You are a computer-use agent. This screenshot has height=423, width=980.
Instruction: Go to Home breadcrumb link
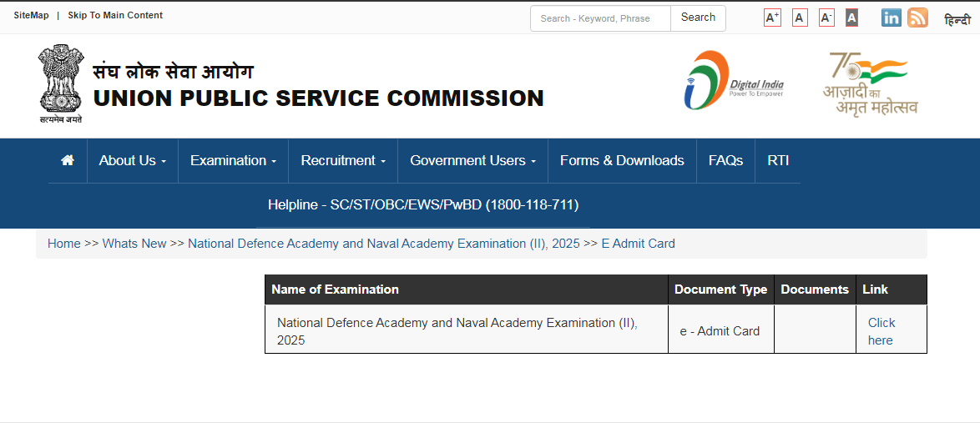point(63,244)
